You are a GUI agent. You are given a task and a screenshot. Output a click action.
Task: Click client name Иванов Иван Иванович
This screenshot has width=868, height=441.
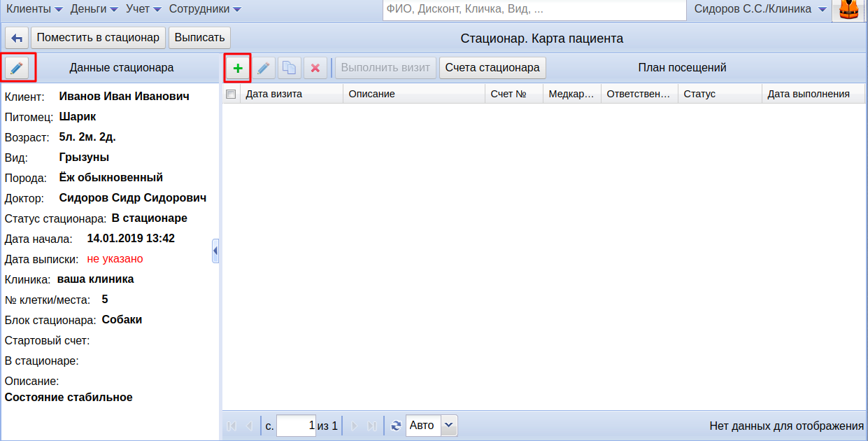click(x=124, y=96)
